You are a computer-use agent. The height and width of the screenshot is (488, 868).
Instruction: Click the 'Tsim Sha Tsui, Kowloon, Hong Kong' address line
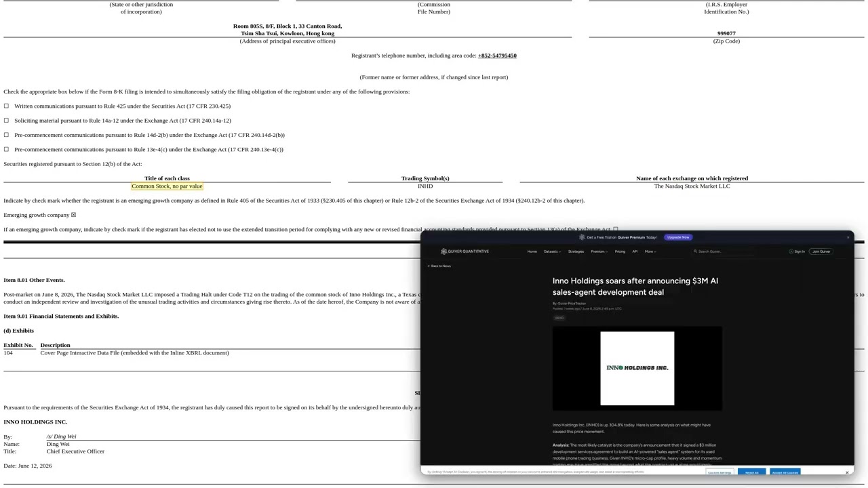[288, 33]
